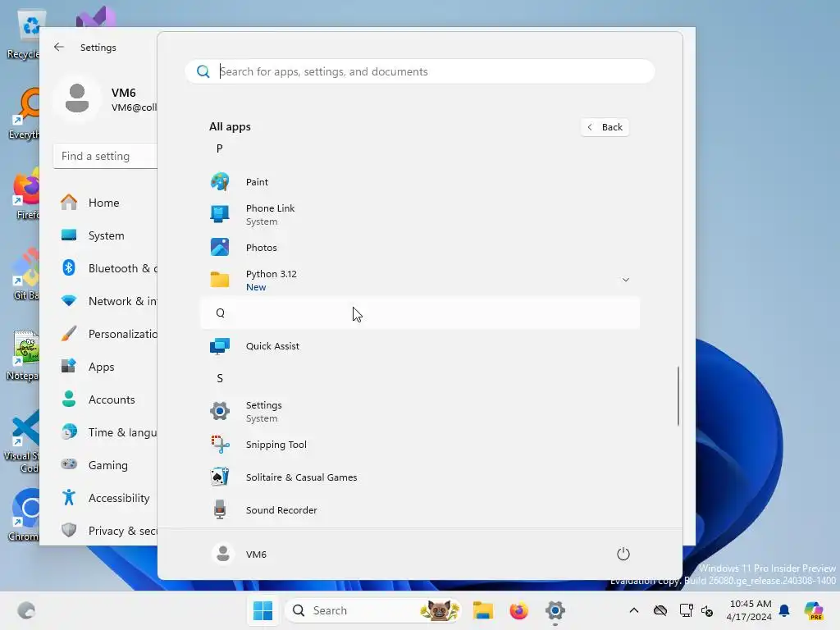Click the search magnifier icon in Start menu
This screenshot has width=840, height=630.
[x=203, y=71]
